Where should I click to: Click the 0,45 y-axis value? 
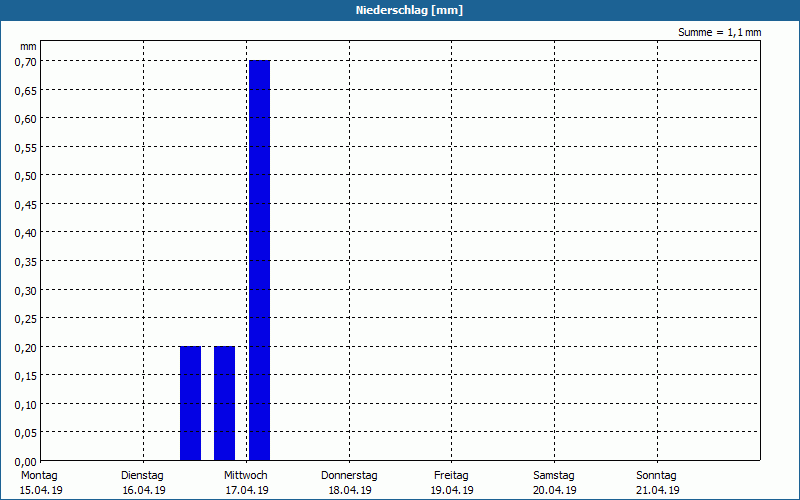26,205
